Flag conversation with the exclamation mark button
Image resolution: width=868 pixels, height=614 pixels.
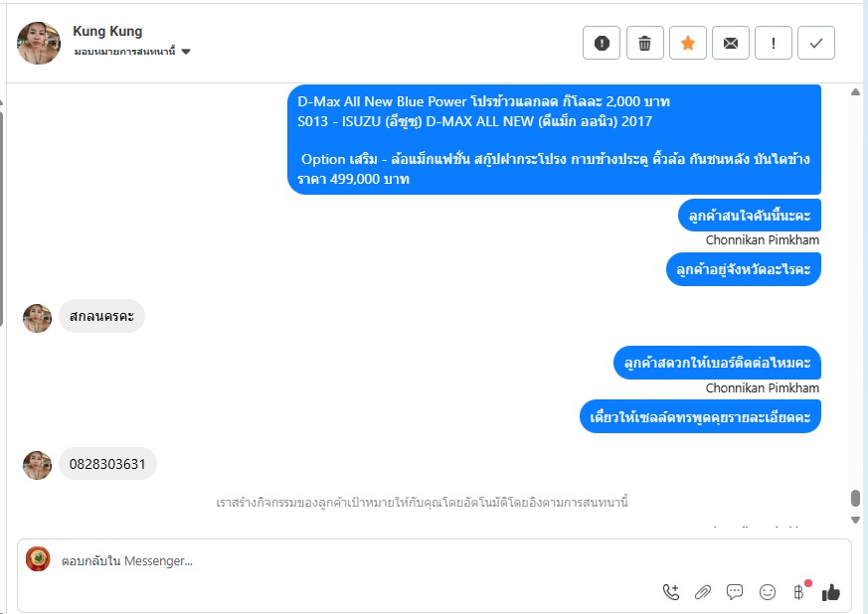click(x=774, y=43)
